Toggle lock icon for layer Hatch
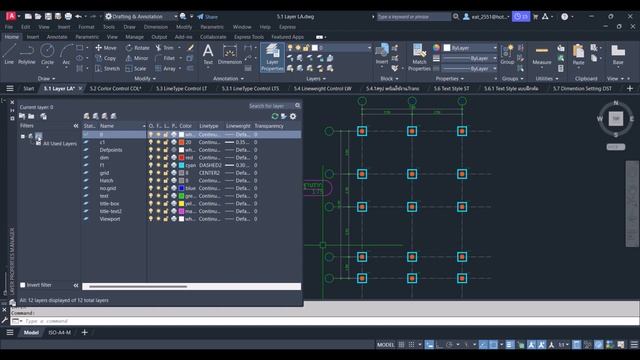Screen dimensions: 640x360 point(166,180)
